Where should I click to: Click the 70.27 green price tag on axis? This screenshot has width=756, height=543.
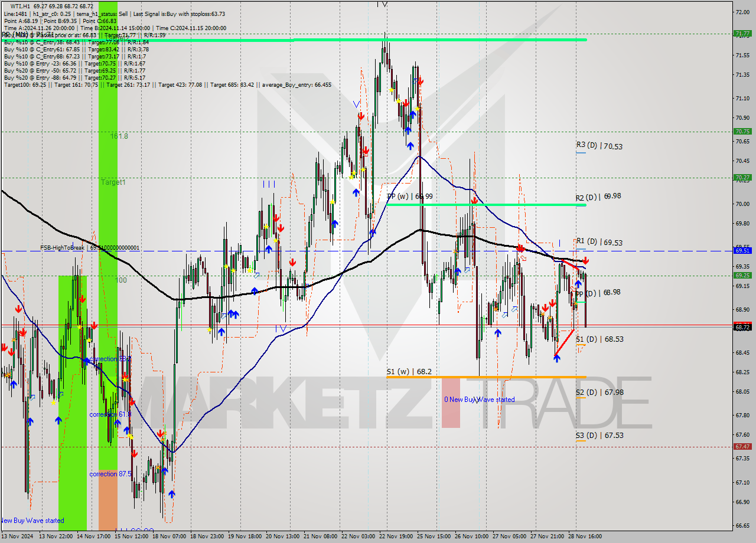pos(742,177)
